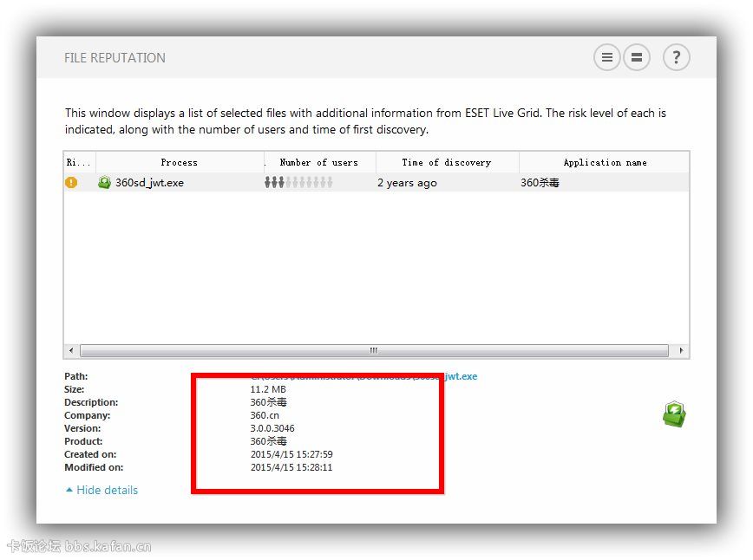Screen dimensions: 753x560
Task: Open the file path link ending in jwt.exe
Action: click(364, 376)
